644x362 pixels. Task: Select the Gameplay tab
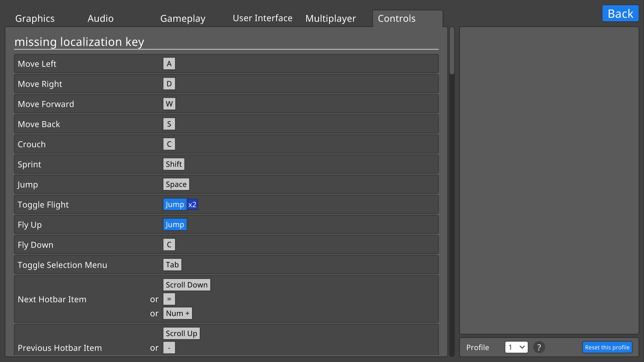coord(183,18)
